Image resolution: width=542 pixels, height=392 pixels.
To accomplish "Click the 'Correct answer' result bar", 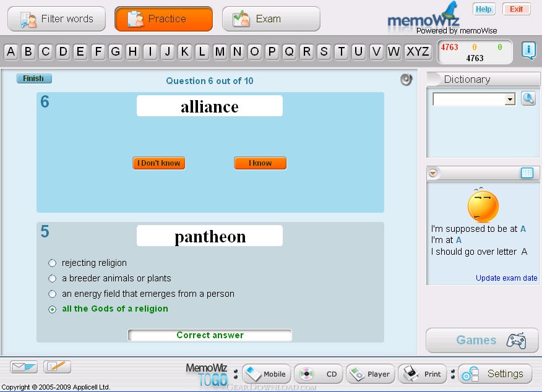I will [x=210, y=335].
